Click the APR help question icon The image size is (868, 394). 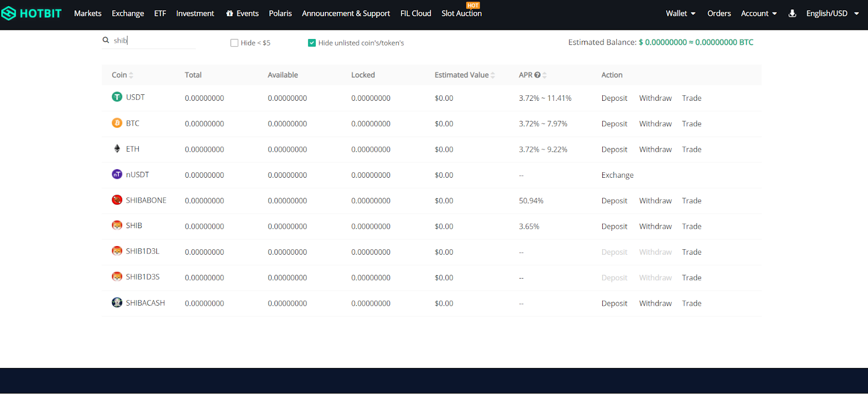(x=537, y=75)
